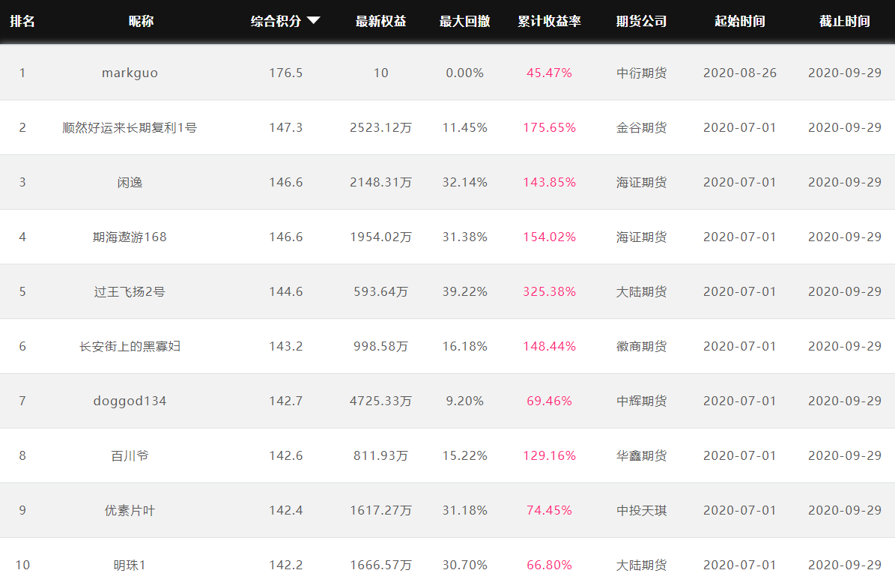This screenshot has height=588, width=895.
Task: Click the 起始时间 column header
Action: tap(740, 21)
